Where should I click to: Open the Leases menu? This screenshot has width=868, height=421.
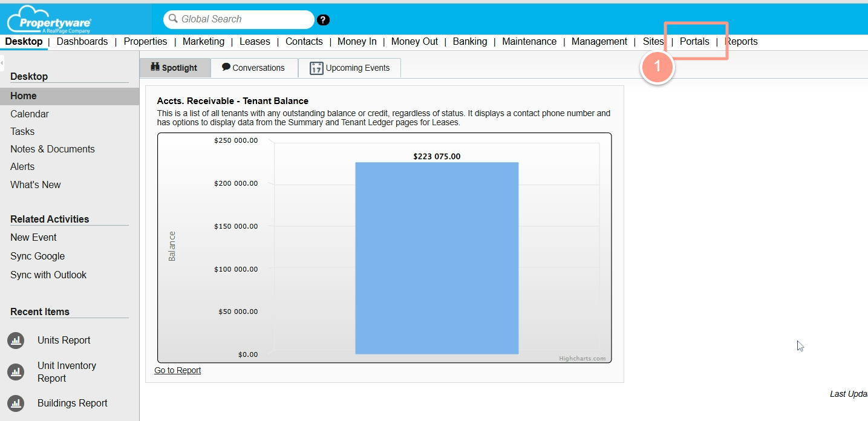(x=255, y=42)
